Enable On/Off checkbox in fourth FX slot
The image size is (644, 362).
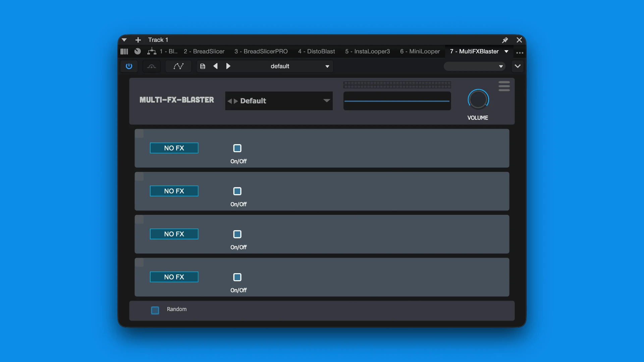point(237,277)
